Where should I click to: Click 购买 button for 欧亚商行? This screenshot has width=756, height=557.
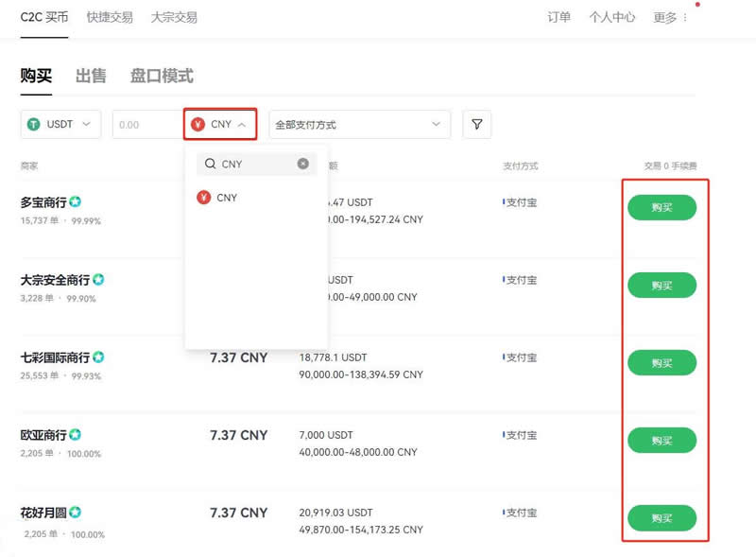pyautogui.click(x=661, y=440)
